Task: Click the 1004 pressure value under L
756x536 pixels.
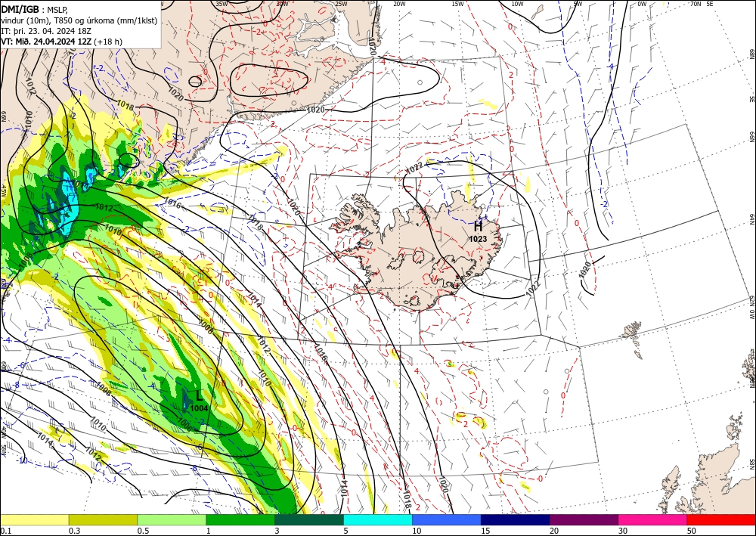Action: coord(199,408)
